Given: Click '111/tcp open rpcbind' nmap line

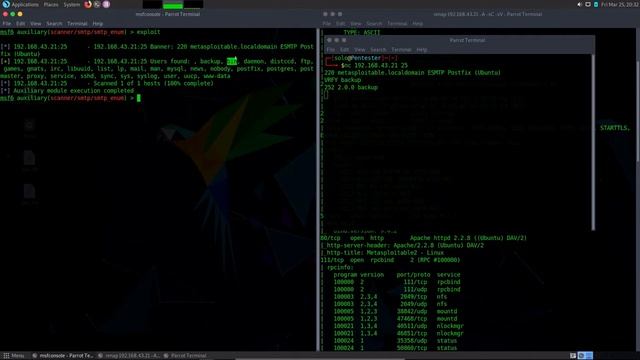Looking at the screenshot, I should pyautogui.click(x=390, y=260).
